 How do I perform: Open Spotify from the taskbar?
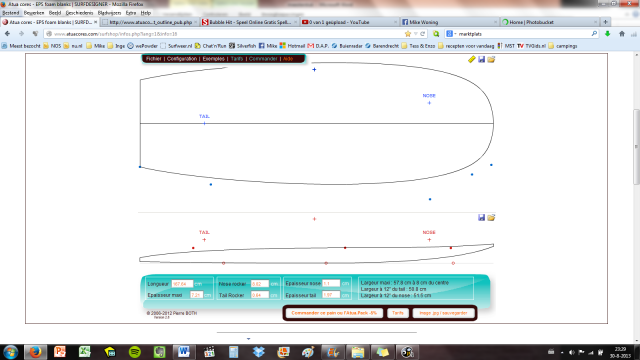(x=135, y=352)
